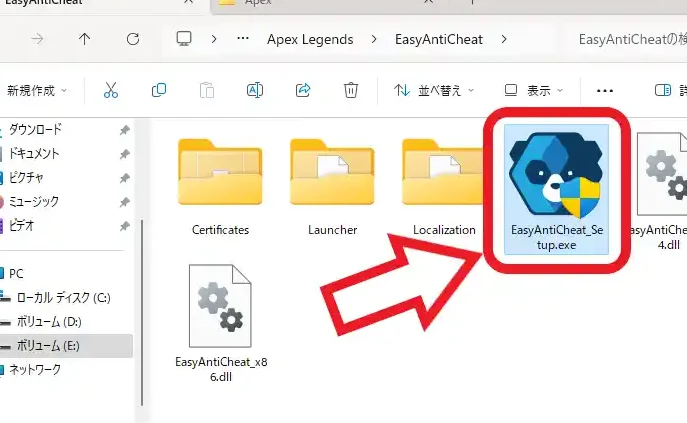Expand chevron after EasyAntiCheat breadcrumb
This screenshot has height=423, width=687.
click(504, 39)
